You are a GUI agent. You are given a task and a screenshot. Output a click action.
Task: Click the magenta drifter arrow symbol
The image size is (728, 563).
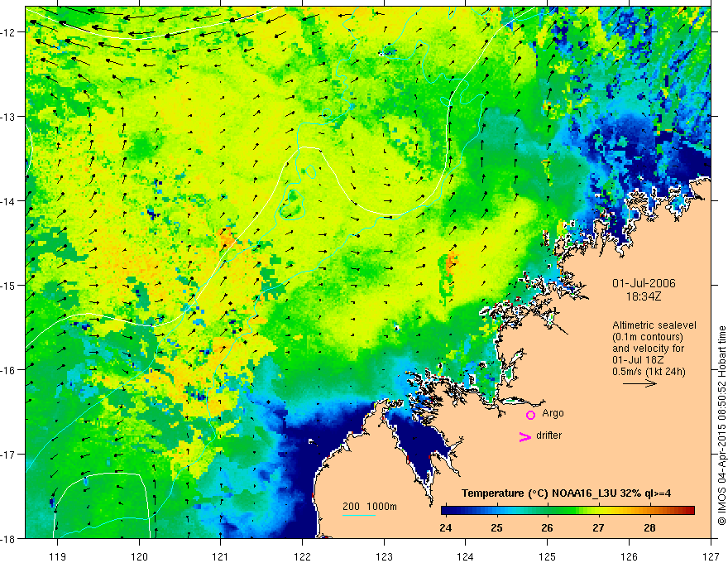click(525, 436)
